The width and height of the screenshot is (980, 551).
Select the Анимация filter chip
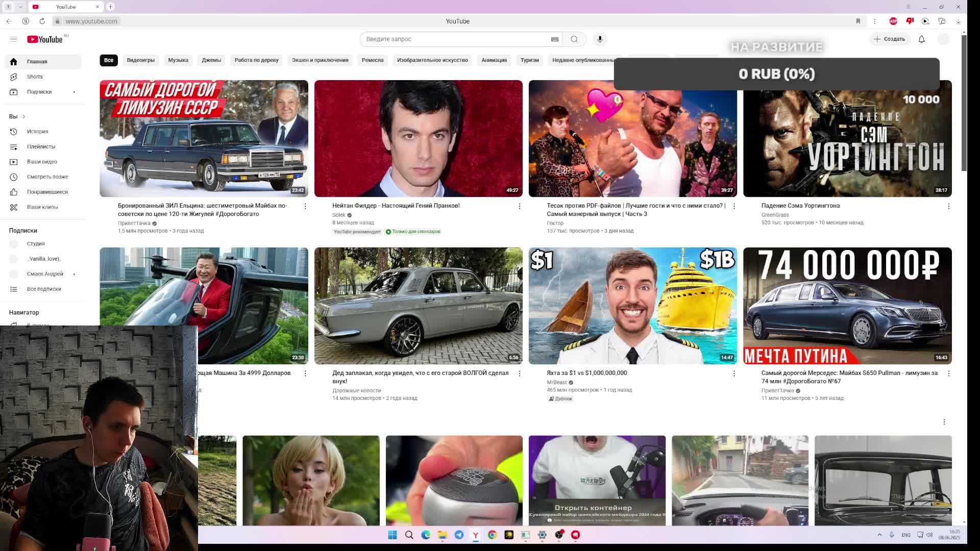tap(494, 60)
